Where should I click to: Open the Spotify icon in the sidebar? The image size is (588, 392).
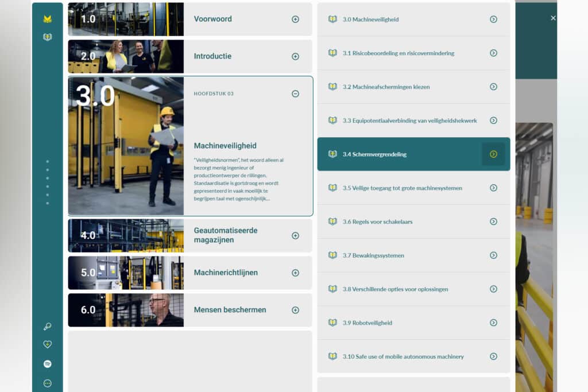point(48,363)
